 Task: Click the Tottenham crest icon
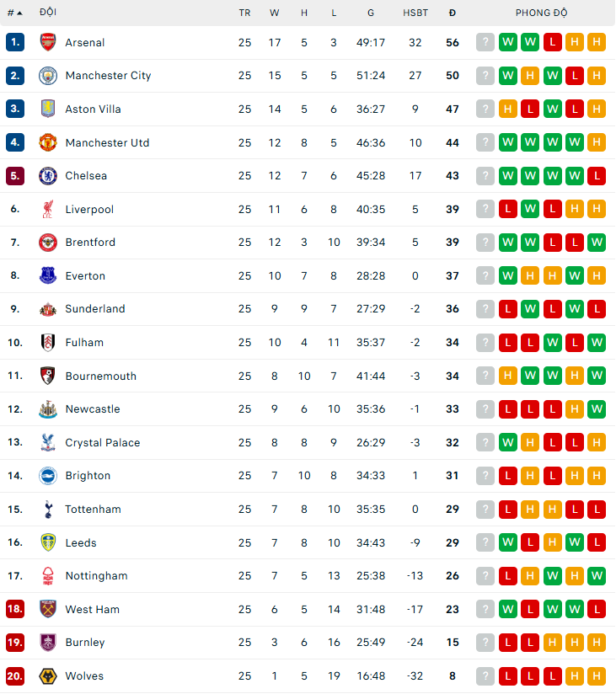click(47, 510)
